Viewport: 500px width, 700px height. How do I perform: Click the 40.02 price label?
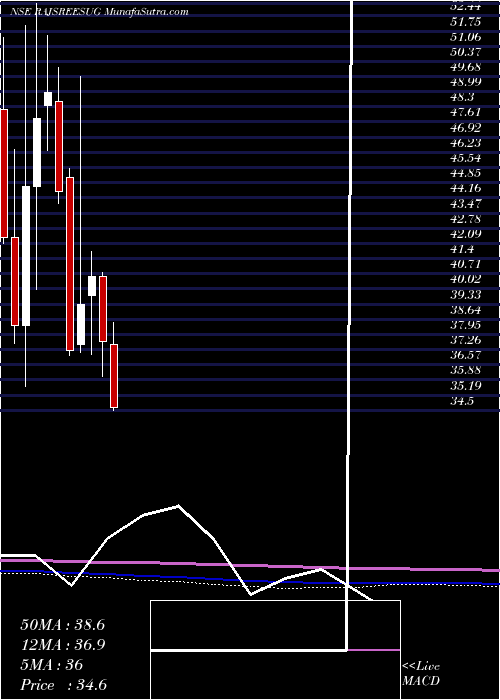466,279
